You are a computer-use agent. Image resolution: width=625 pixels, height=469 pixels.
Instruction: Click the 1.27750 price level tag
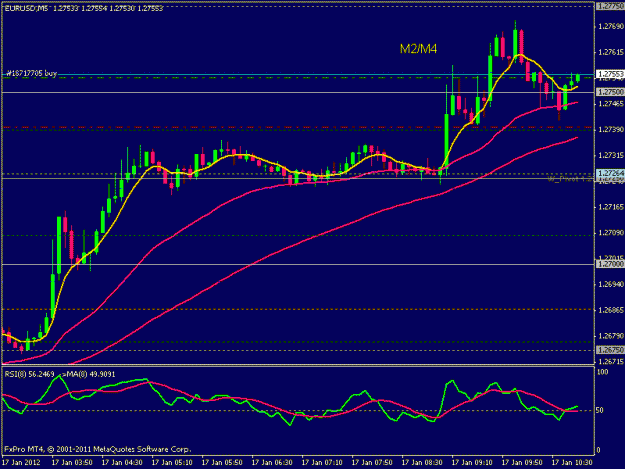tap(610, 6)
